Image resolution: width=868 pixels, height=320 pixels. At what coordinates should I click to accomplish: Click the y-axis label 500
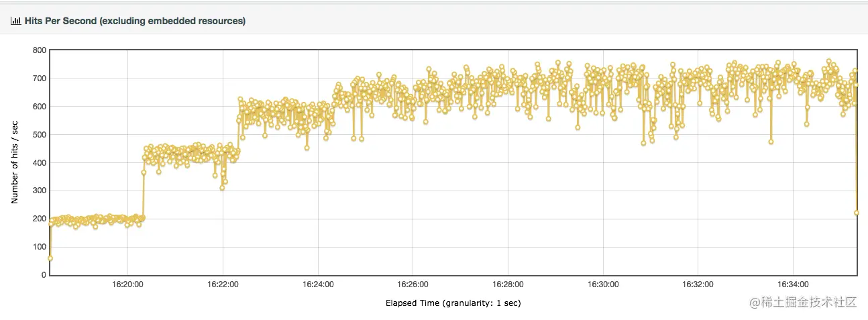39,135
